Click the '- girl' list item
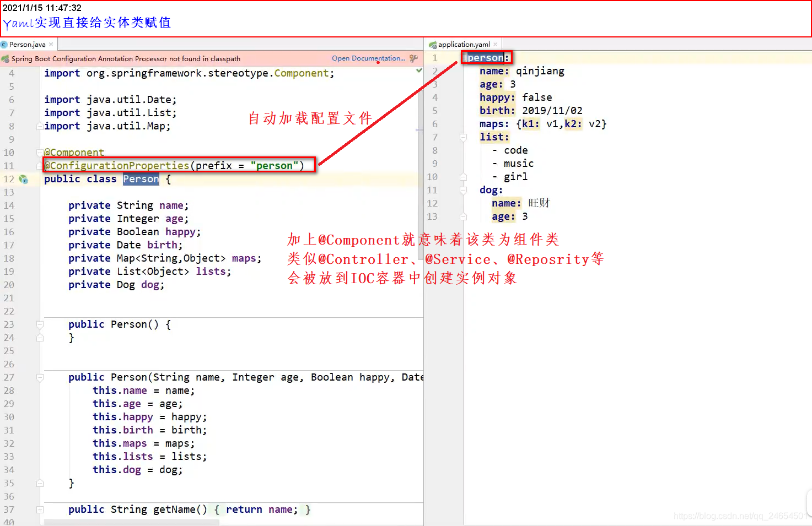Screen dimensions: 812x526 tap(510, 177)
